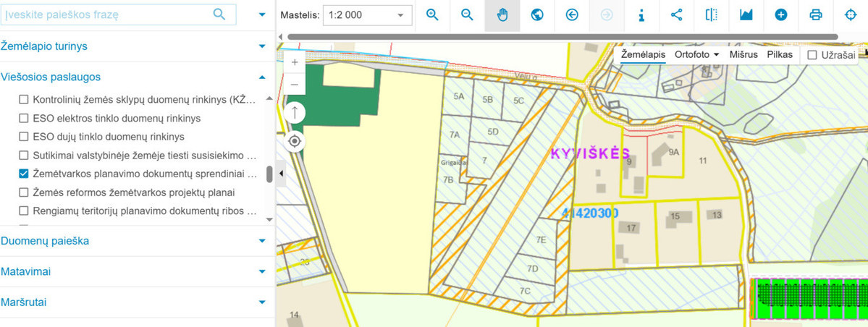The height and width of the screenshot is (327, 868).
Task: Open the Mastelis scale dropdown
Action: coord(368,15)
